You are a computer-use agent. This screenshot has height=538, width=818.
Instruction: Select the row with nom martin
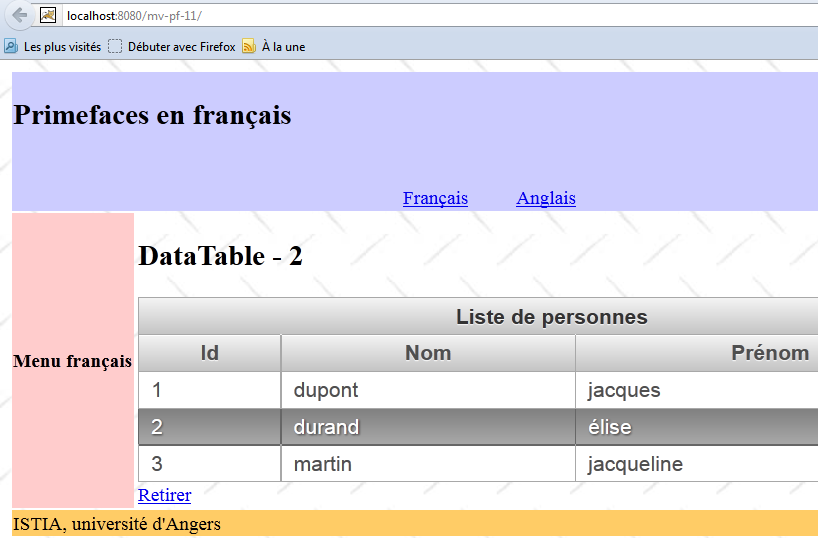[x=322, y=464]
